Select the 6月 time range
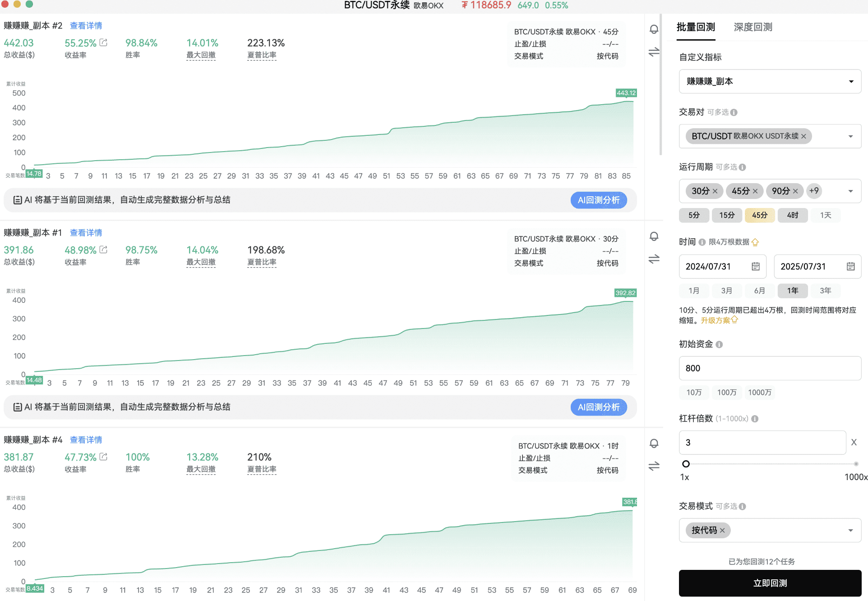Screen dimensions: 868x601 760,291
